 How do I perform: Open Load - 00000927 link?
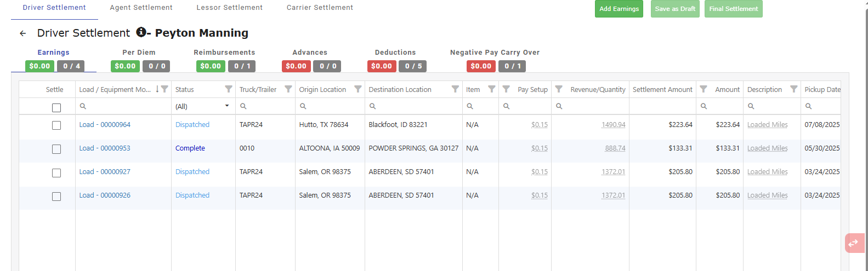point(105,172)
